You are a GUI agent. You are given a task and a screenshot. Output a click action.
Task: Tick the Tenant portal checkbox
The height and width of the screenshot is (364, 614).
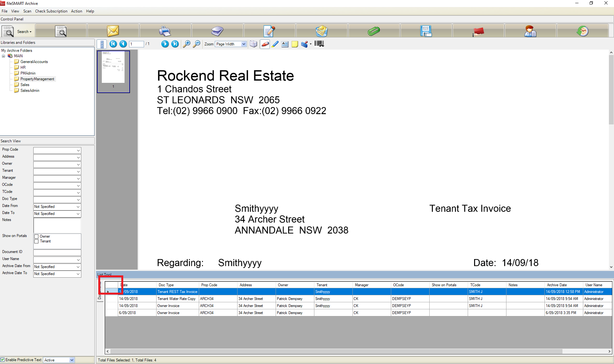click(36, 241)
